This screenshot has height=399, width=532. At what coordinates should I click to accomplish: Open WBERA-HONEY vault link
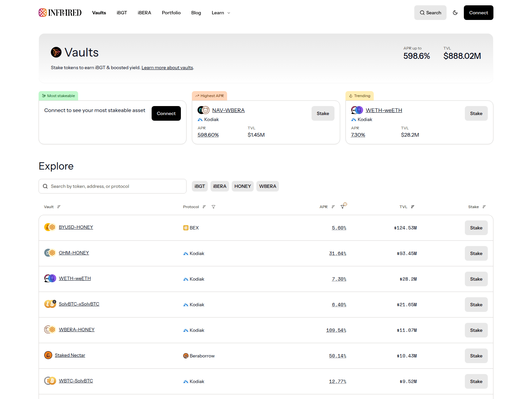[x=77, y=330]
